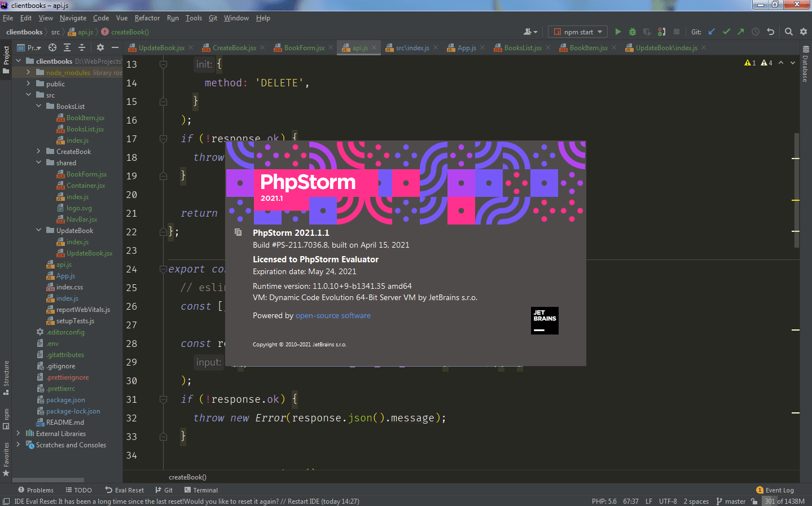Click the Rollback (undo arrow) Git icon
This screenshot has height=506, width=812.
(770, 32)
